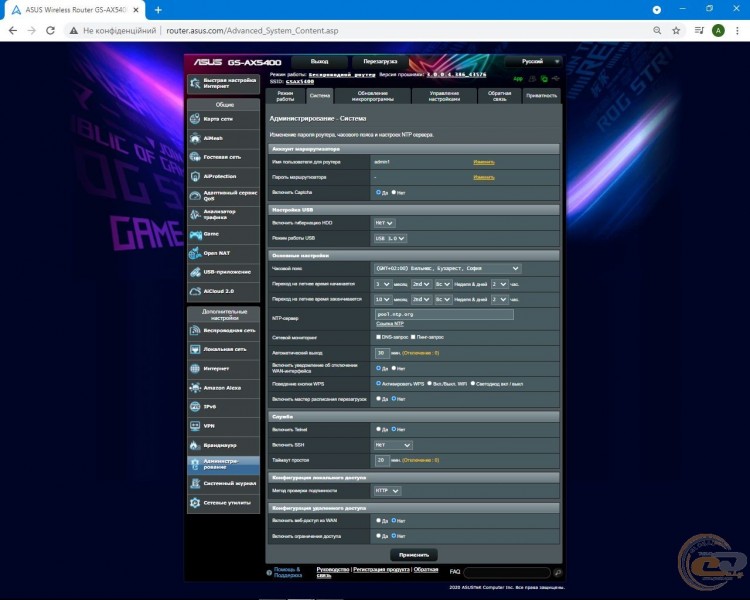Open Брандмауэр sidebar item
This screenshot has height=600, width=750.
[223, 445]
